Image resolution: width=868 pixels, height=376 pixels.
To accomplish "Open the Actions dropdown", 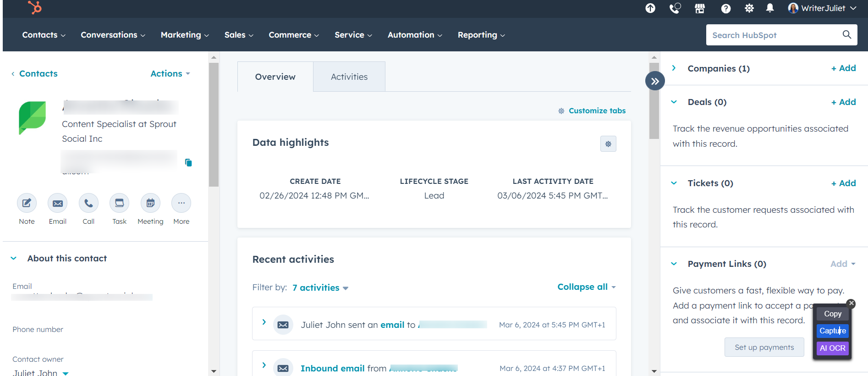I will 170,73.
